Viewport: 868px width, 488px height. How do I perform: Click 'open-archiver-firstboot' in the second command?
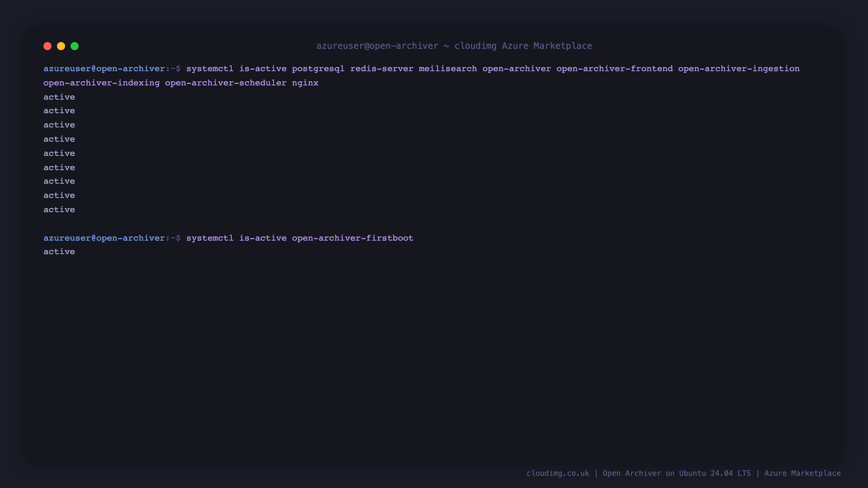point(353,238)
